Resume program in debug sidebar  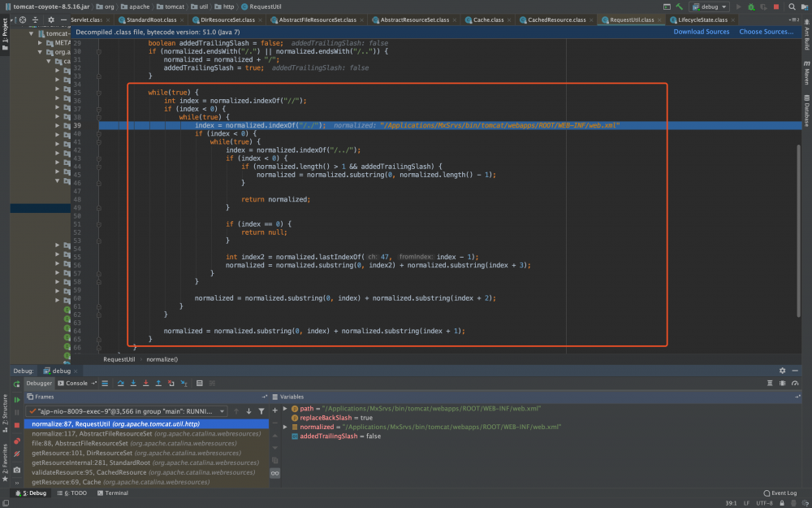pyautogui.click(x=17, y=400)
